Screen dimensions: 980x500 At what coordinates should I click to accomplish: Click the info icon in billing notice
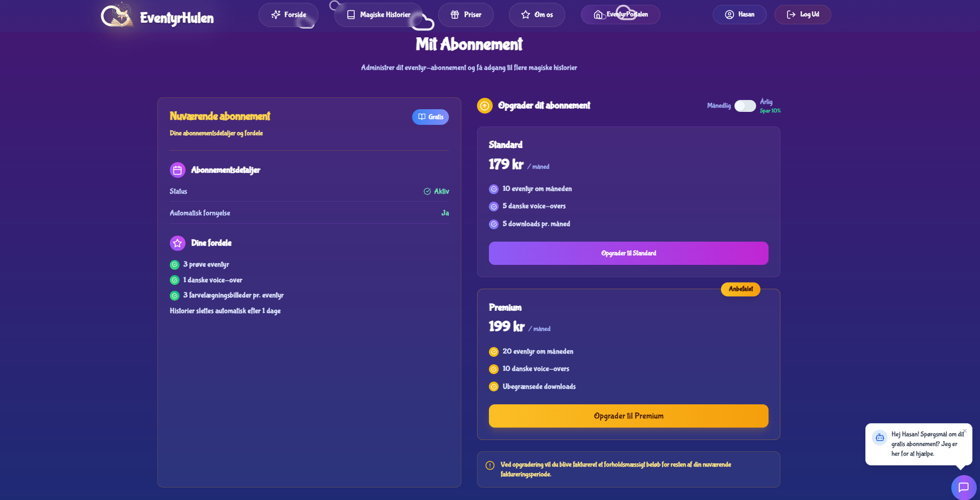point(490,465)
